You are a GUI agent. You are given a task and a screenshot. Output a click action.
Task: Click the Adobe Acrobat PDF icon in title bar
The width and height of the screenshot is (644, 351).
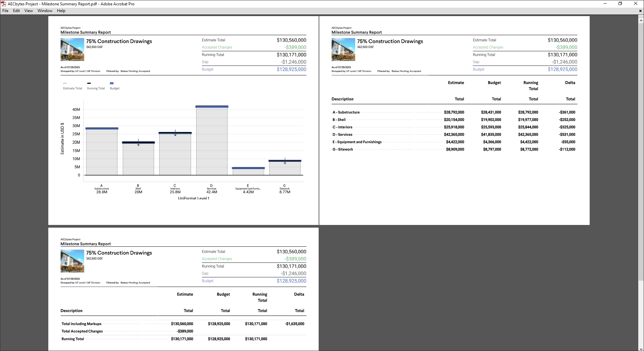(x=3, y=4)
